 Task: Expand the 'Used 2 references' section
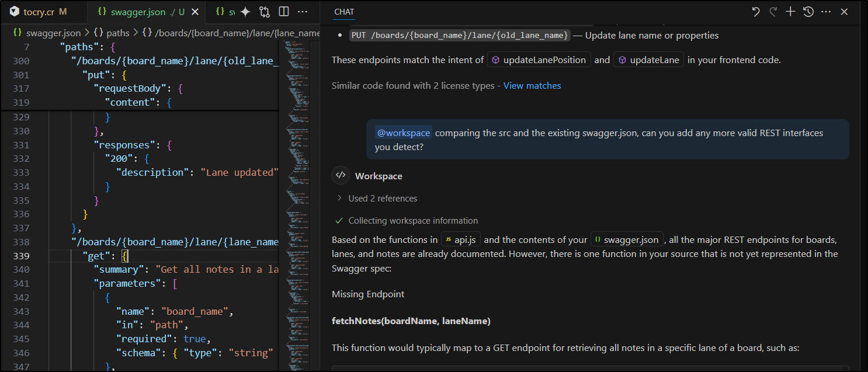(377, 199)
